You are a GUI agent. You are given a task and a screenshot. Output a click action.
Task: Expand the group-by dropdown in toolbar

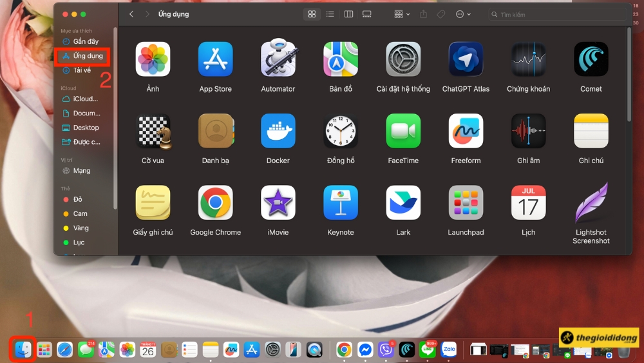pos(402,14)
